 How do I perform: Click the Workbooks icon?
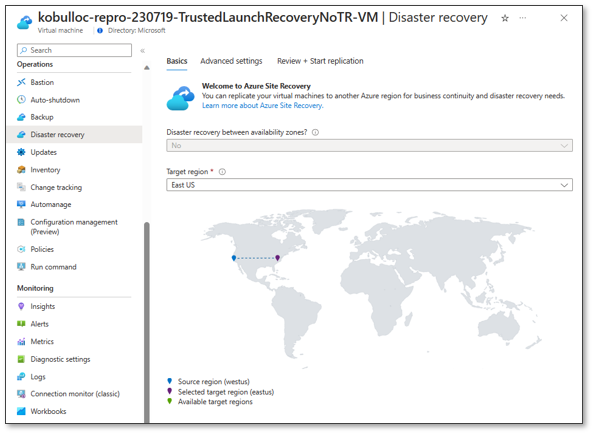(x=21, y=411)
